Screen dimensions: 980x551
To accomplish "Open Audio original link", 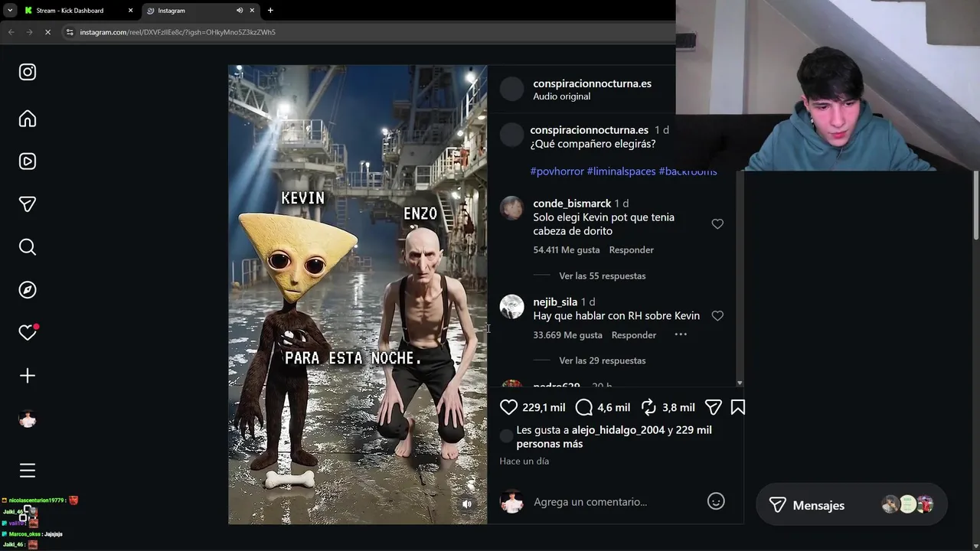I will coord(562,96).
